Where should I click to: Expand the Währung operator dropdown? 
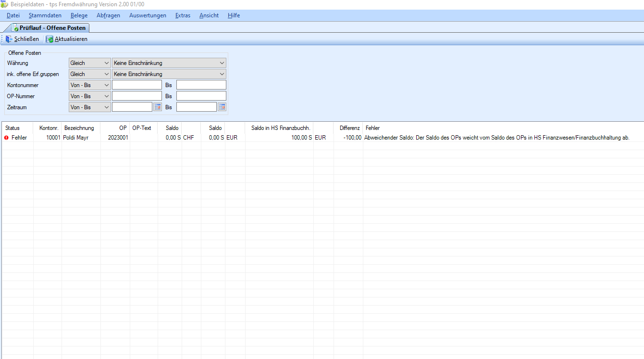pos(89,63)
